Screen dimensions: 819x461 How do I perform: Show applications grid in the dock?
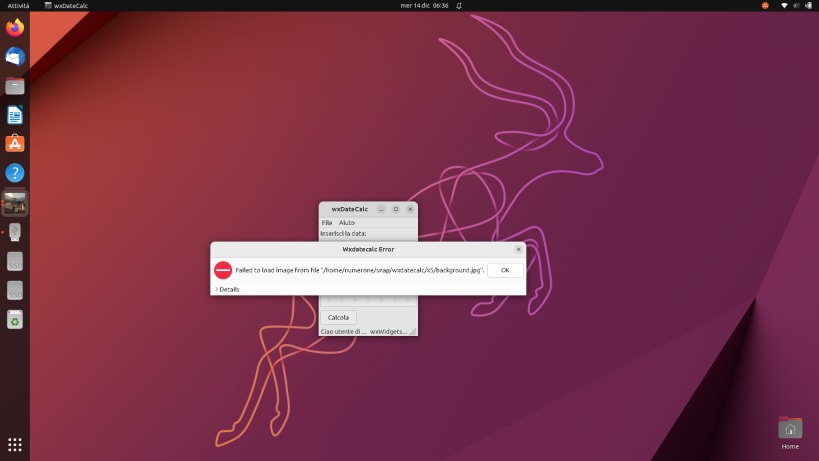[15, 444]
